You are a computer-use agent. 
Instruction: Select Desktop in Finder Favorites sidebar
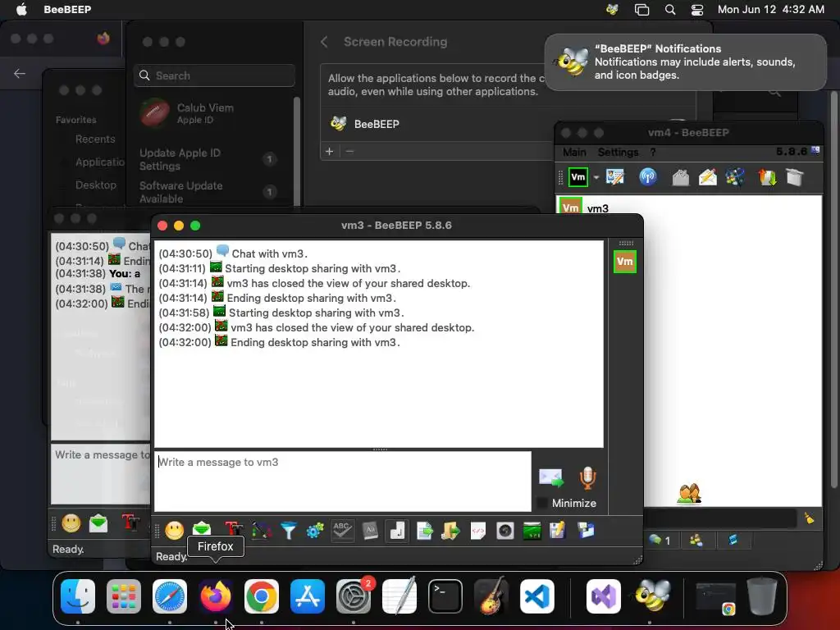tap(95, 185)
